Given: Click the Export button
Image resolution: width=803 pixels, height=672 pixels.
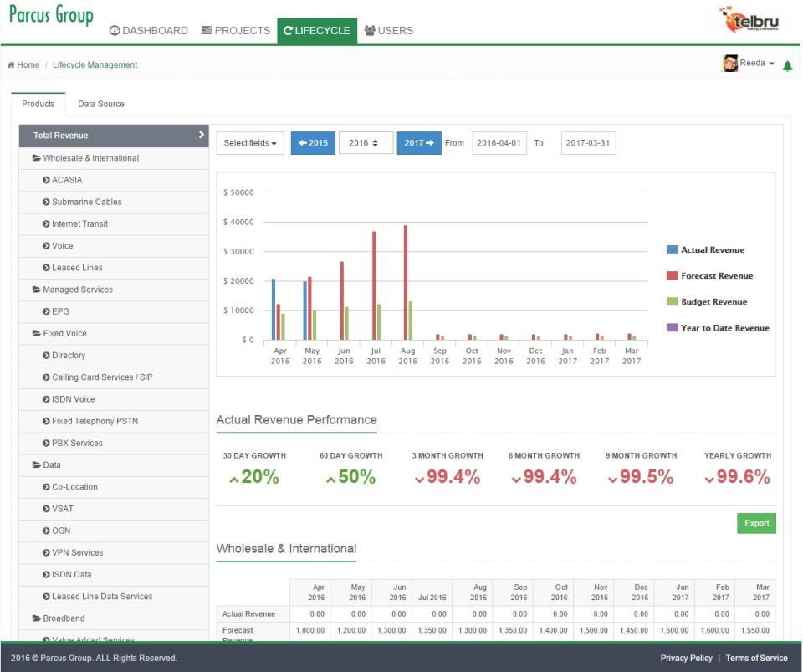Looking at the screenshot, I should pos(756,524).
